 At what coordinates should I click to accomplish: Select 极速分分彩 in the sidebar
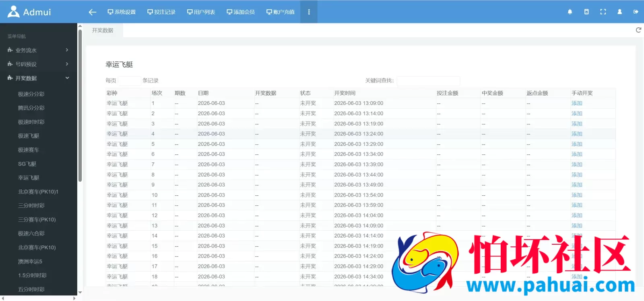[31, 94]
